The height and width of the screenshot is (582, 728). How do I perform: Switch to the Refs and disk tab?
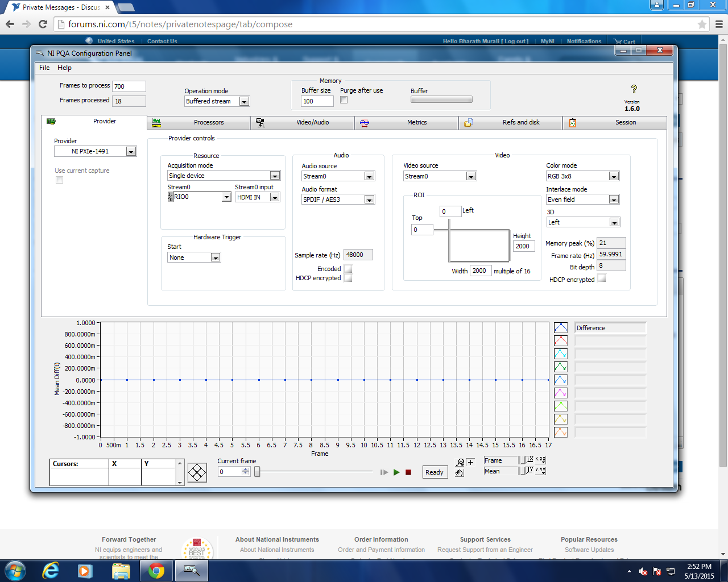pos(511,123)
